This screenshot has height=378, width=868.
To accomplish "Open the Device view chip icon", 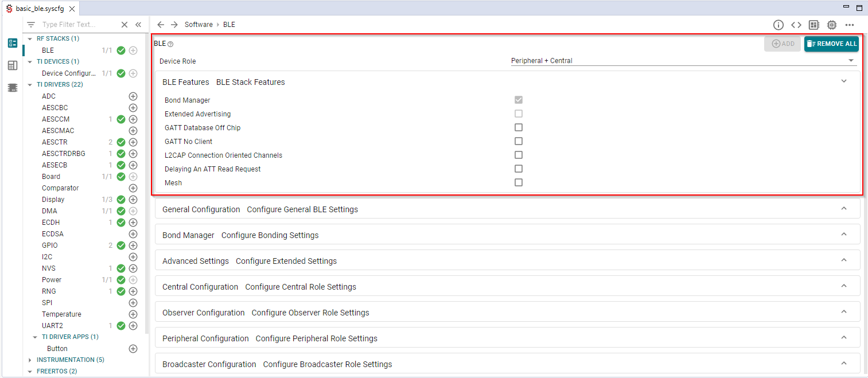I will pos(12,87).
